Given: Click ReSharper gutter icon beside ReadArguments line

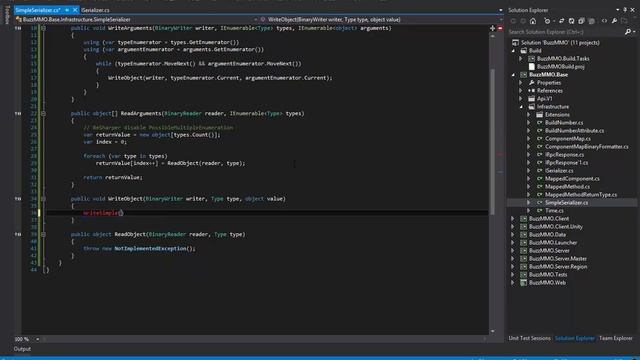Looking at the screenshot, I should point(18,113).
